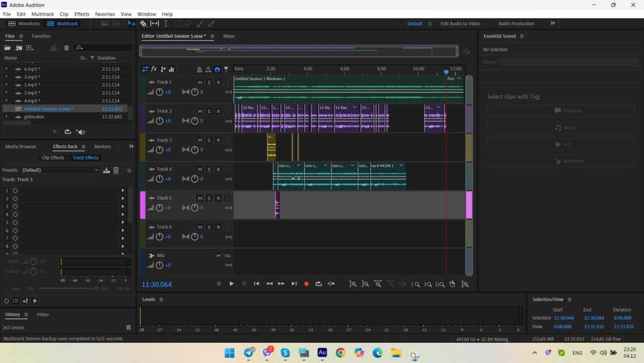644x363 pixels.
Task: Click the Files search field
Action: click(104, 48)
